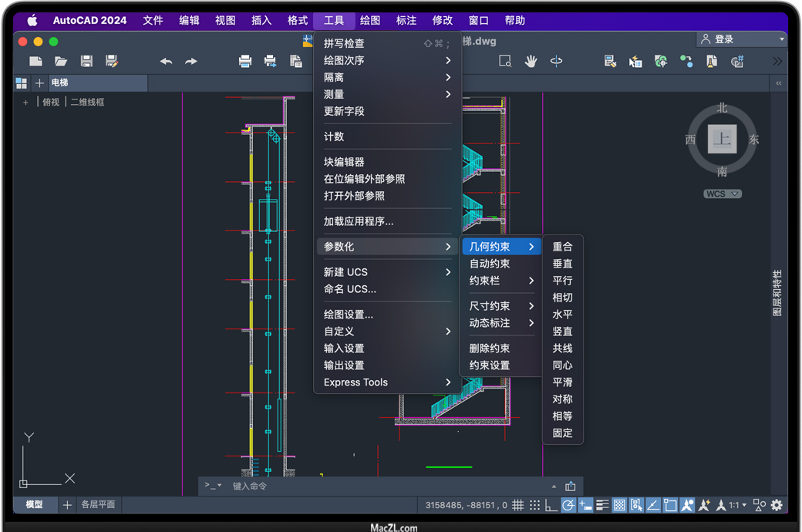
Task: Click the 上 face of the ViewCube
Action: tap(722, 139)
